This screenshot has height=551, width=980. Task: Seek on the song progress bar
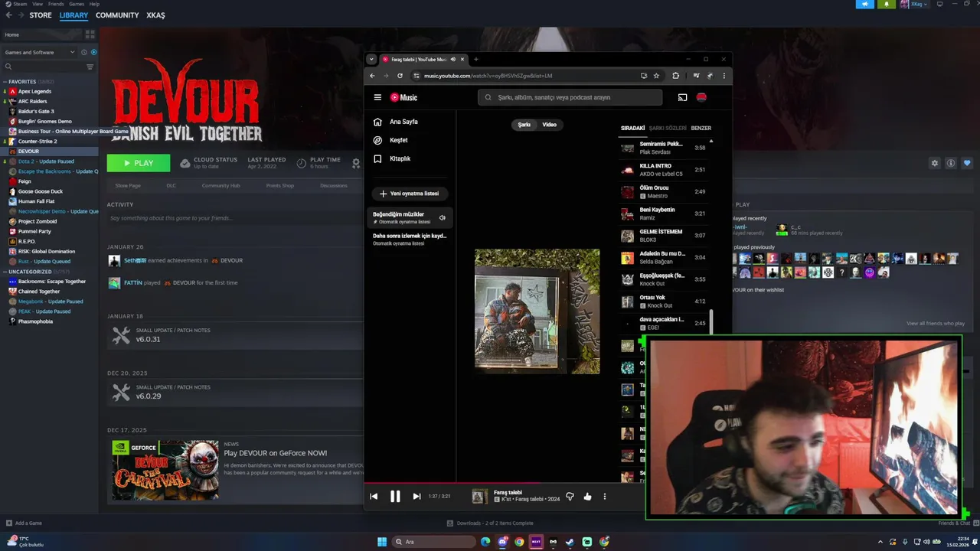point(505,484)
